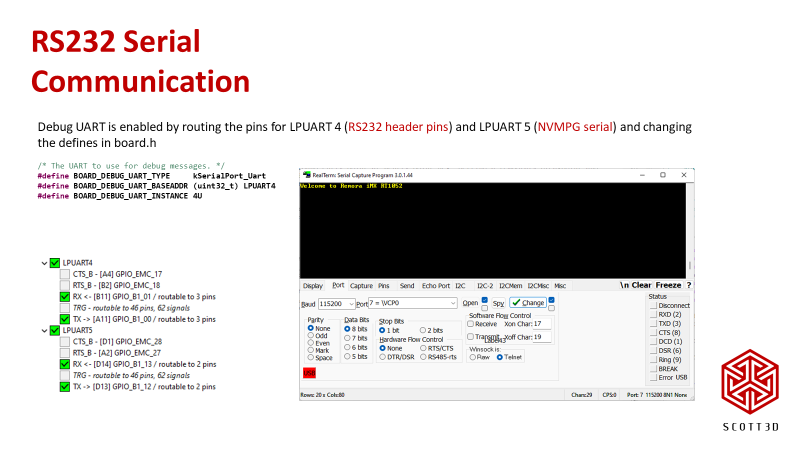Collapse the LPUART4 tree node
The height and width of the screenshot is (450, 800).
click(x=44, y=263)
